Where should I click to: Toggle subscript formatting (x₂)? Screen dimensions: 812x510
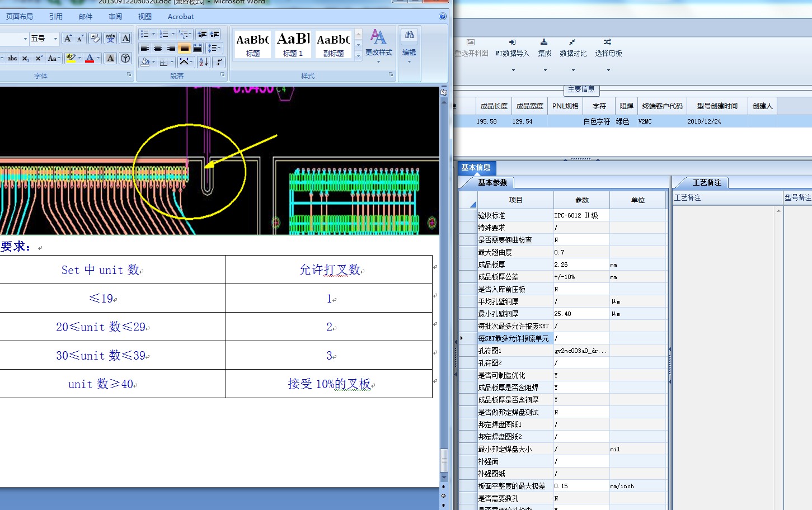(x=26, y=58)
